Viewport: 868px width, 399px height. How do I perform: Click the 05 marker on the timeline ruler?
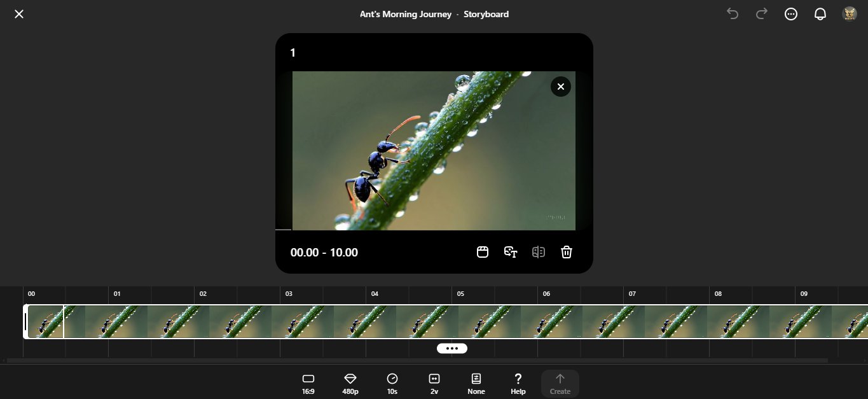[x=460, y=294]
